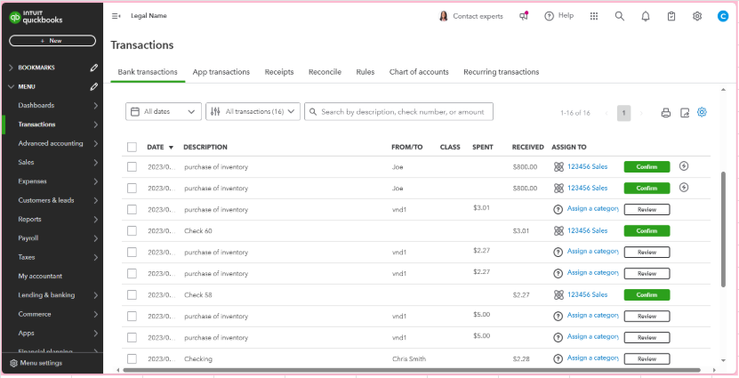The width and height of the screenshot is (739, 378).
Task: Expand Advanced accounting submenu
Action: click(x=96, y=143)
